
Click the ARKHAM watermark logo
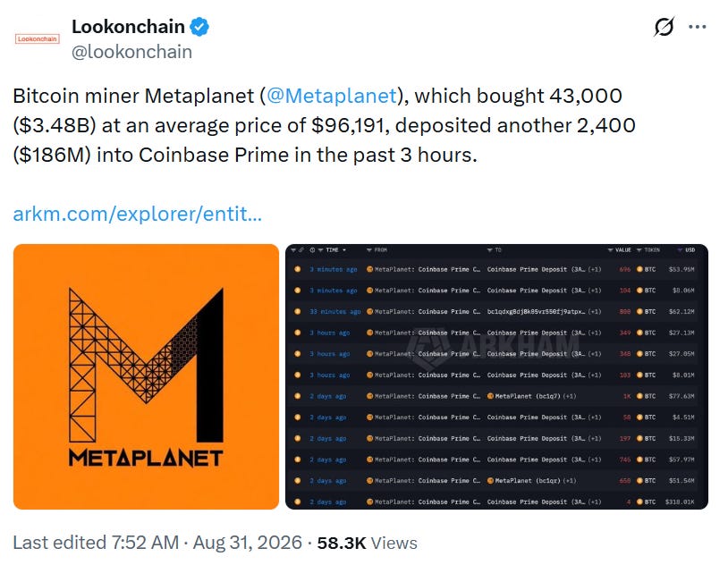pyautogui.click(x=493, y=346)
